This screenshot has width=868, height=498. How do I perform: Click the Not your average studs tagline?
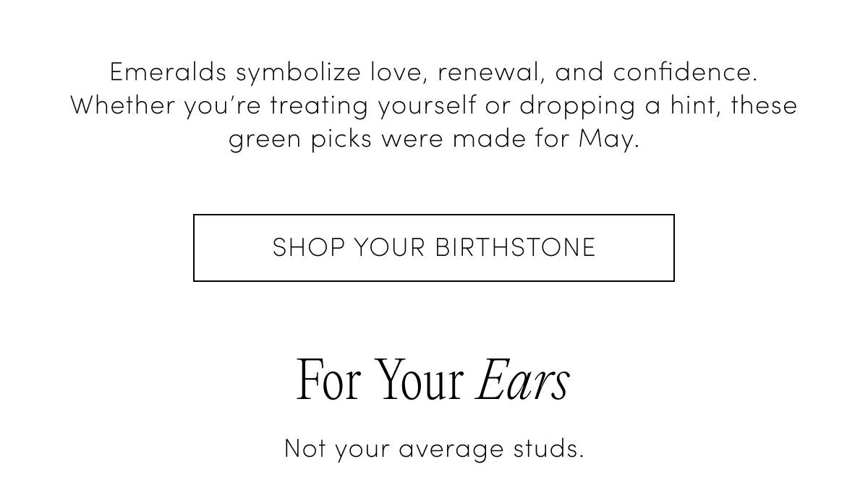click(434, 449)
